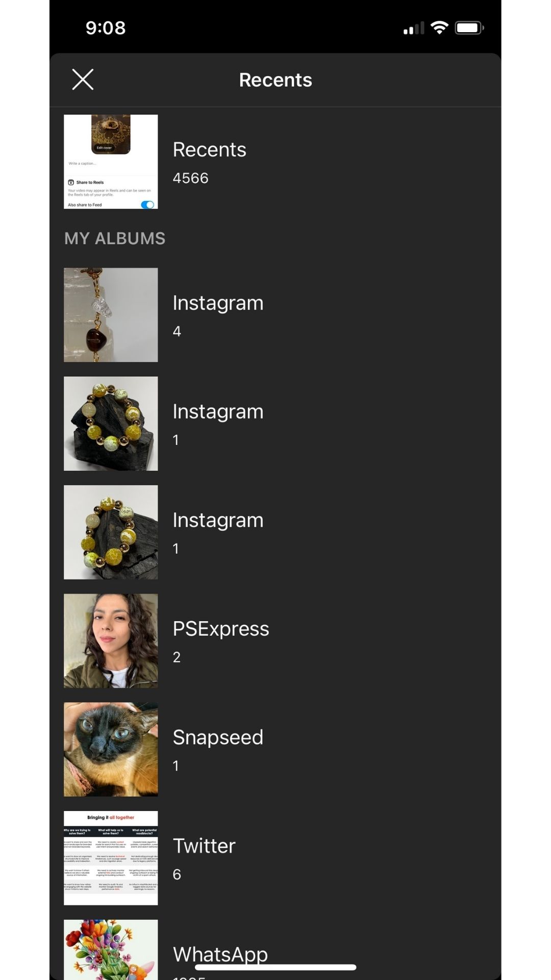Tap the 9:08 clock in status bar
551x980 pixels.
[x=106, y=28]
